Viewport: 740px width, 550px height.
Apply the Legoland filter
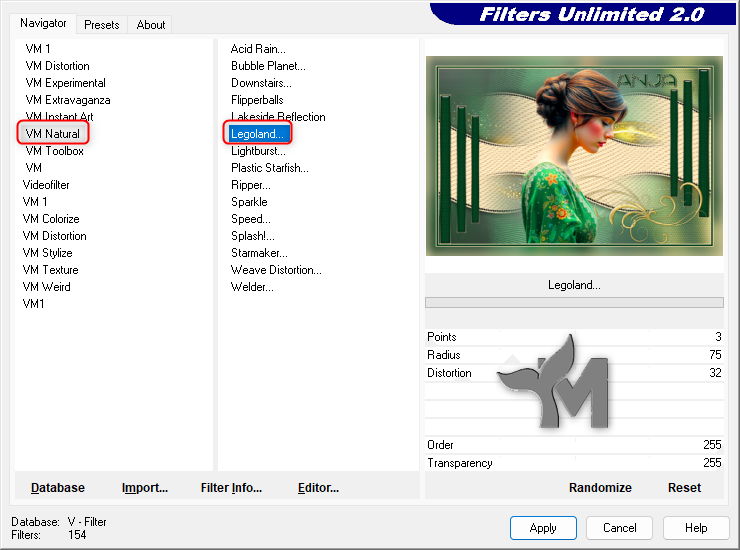pos(543,528)
